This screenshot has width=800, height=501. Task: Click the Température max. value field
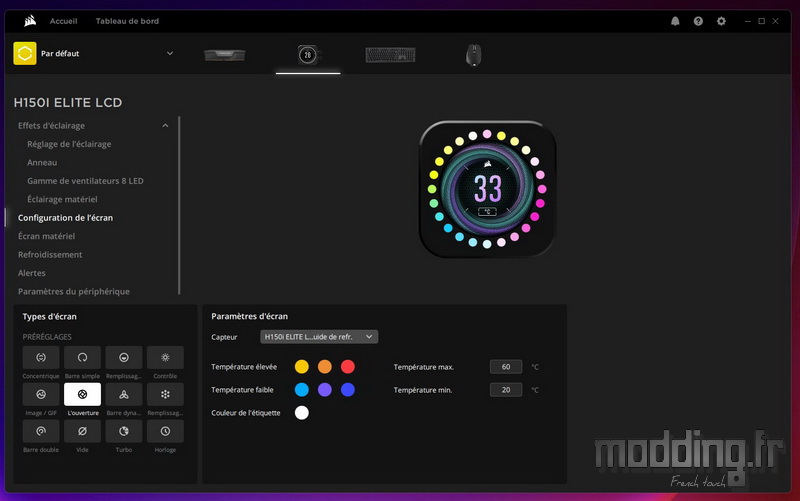pos(506,366)
